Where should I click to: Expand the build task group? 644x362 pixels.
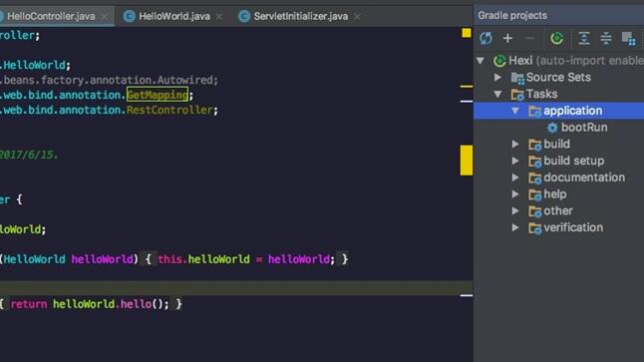point(515,144)
